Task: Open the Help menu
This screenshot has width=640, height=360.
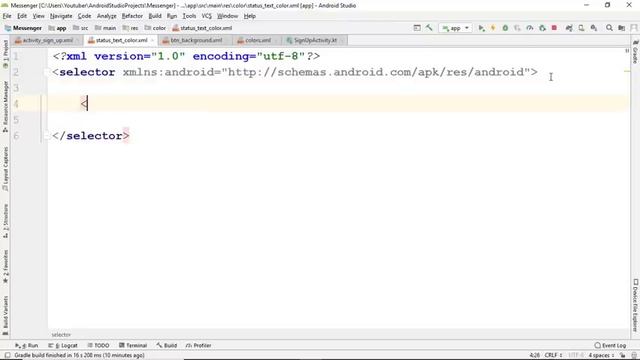Action: [x=250, y=16]
